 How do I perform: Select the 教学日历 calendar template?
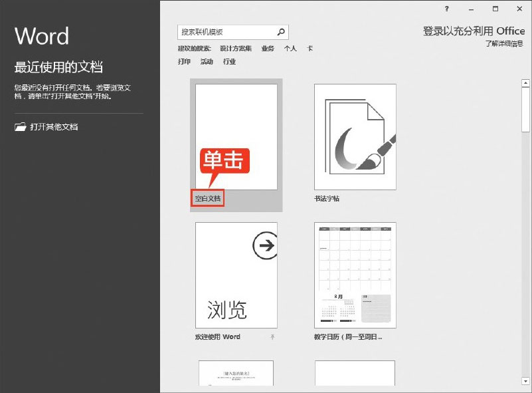coord(355,275)
